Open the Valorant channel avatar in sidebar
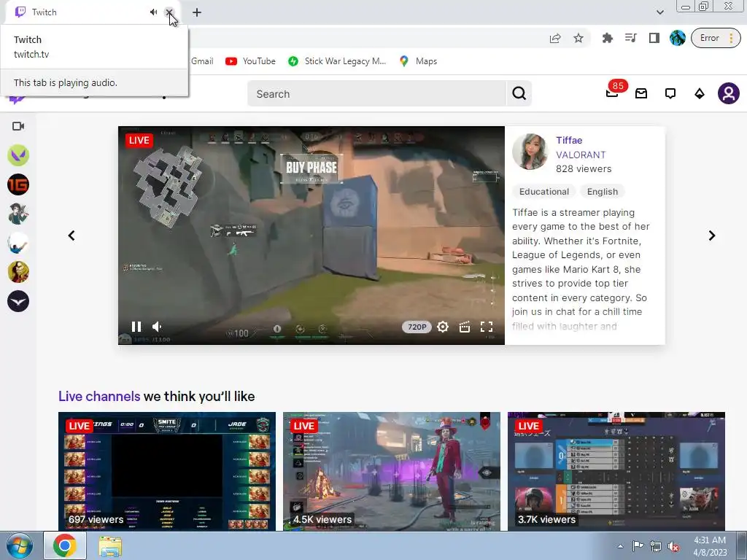The width and height of the screenshot is (747, 560). (18, 155)
